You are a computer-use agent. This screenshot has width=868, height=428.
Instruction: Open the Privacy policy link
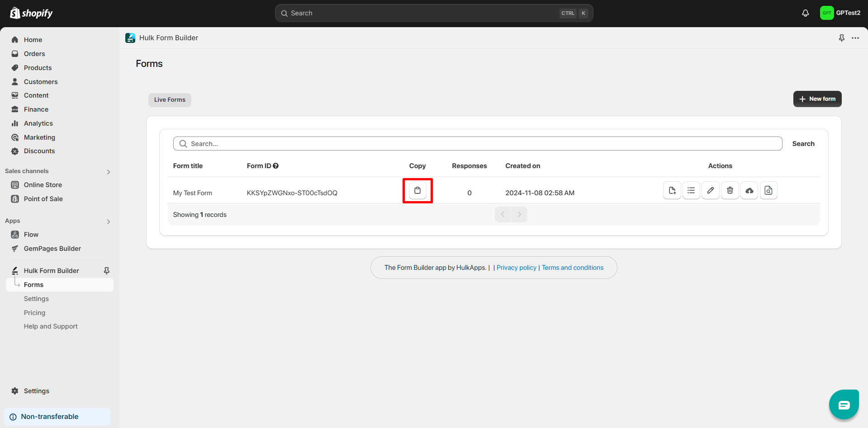(516, 268)
